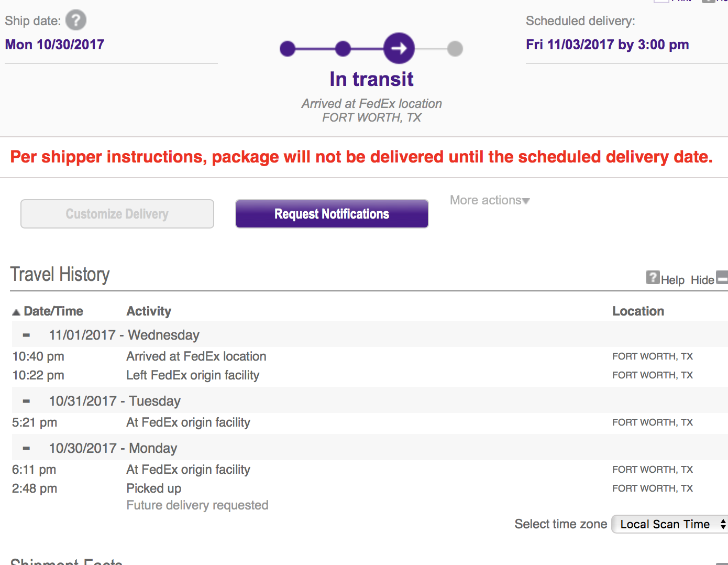This screenshot has height=565, width=728.
Task: Click the In transit arrow progress icon
Action: point(399,48)
